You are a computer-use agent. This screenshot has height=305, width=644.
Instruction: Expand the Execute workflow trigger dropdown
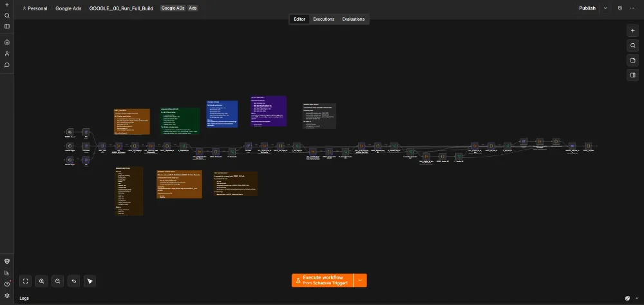tap(360, 280)
